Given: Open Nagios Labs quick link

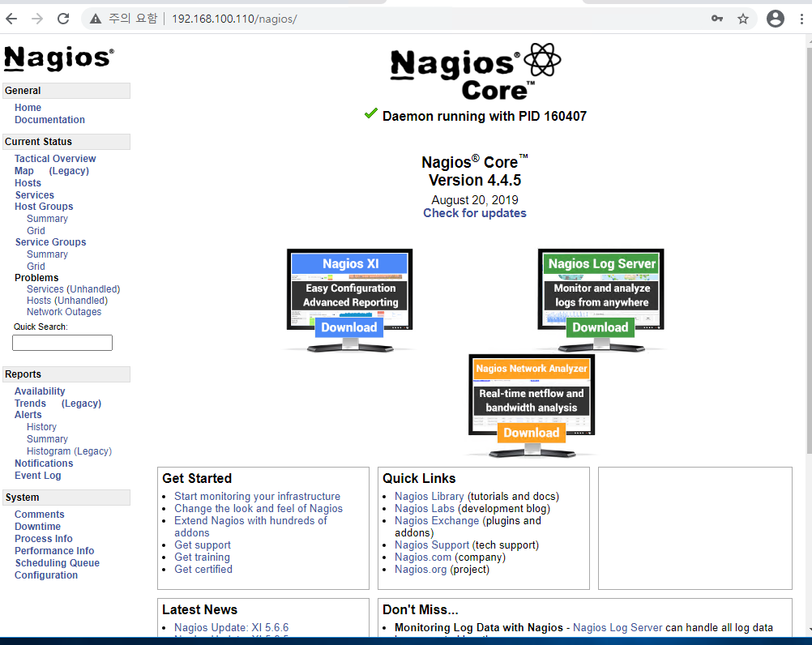Looking at the screenshot, I should tap(425, 509).
